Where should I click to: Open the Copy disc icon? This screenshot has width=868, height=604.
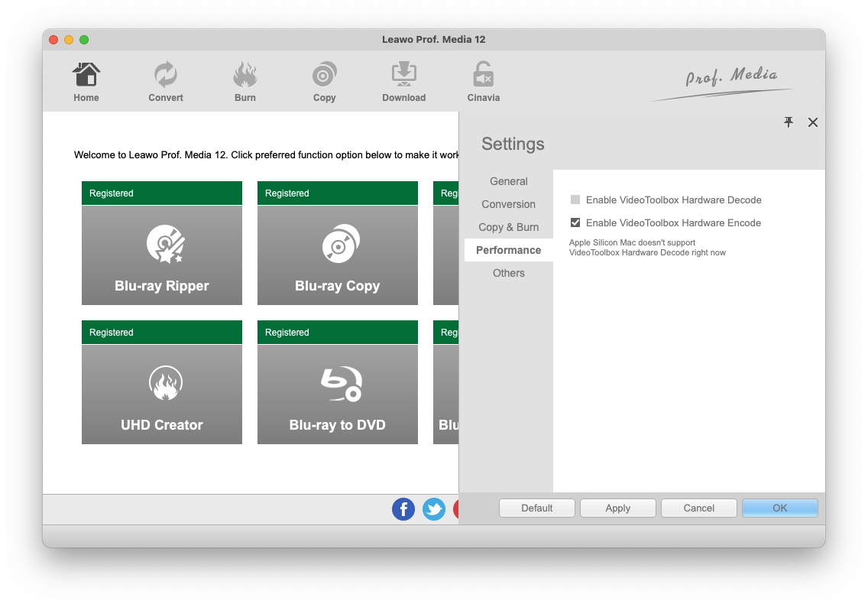pyautogui.click(x=324, y=76)
